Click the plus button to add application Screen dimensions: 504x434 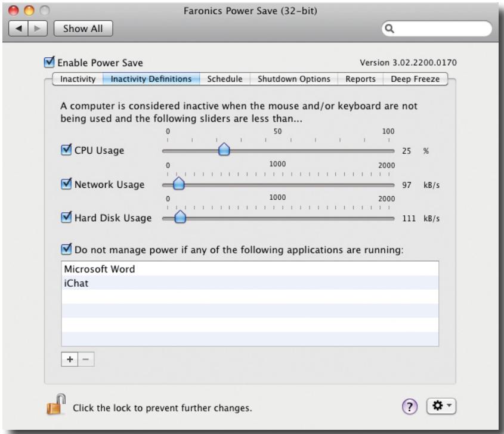[x=69, y=359]
